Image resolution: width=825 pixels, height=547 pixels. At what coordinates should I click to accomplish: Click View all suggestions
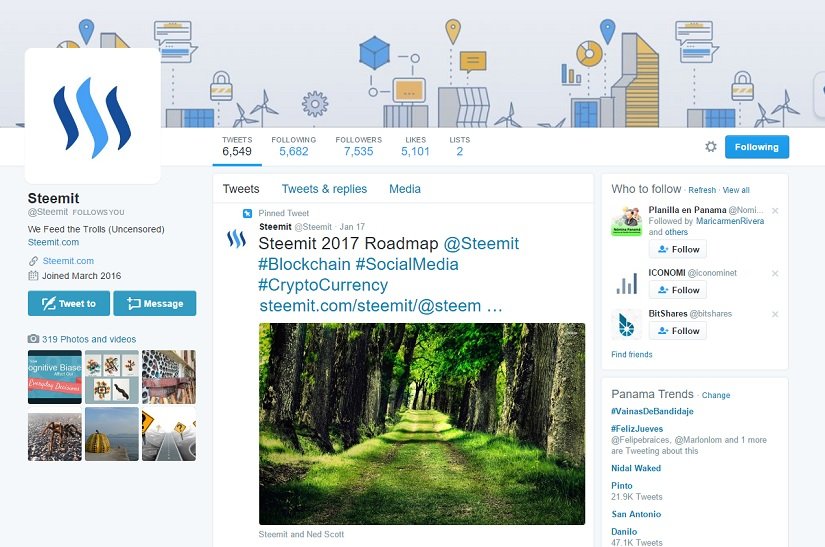[736, 190]
